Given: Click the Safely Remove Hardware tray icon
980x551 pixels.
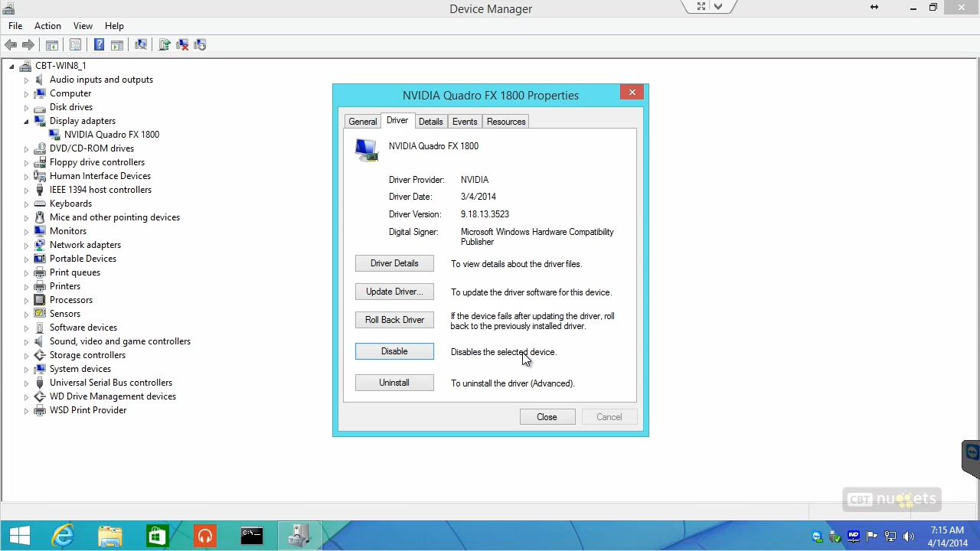Looking at the screenshot, I should pyautogui.click(x=835, y=536).
